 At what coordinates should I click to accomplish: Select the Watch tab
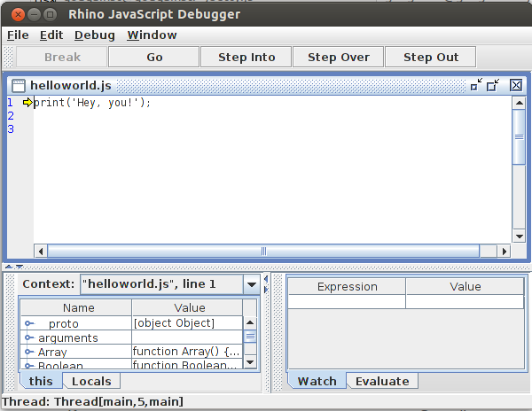pyautogui.click(x=317, y=381)
